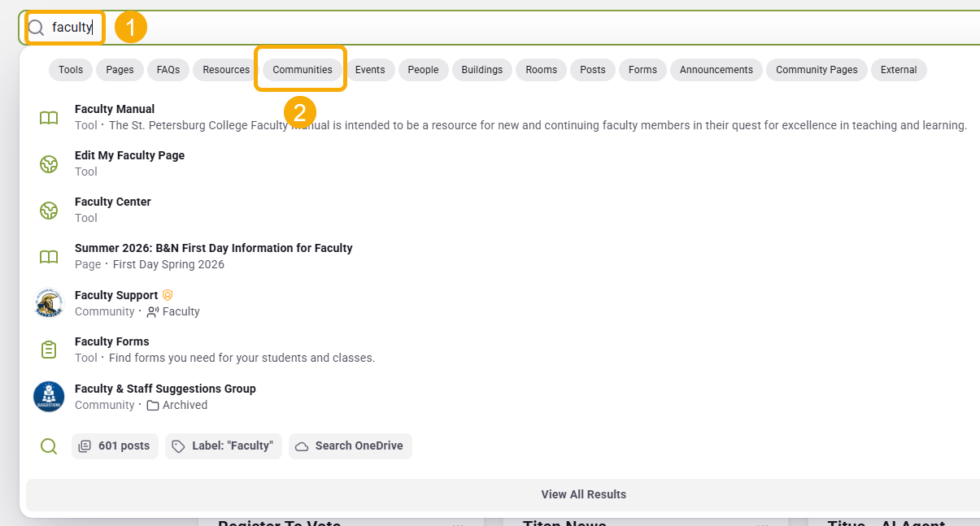Choose the Rooms filter chip
The width and height of the screenshot is (980, 526).
click(x=542, y=70)
